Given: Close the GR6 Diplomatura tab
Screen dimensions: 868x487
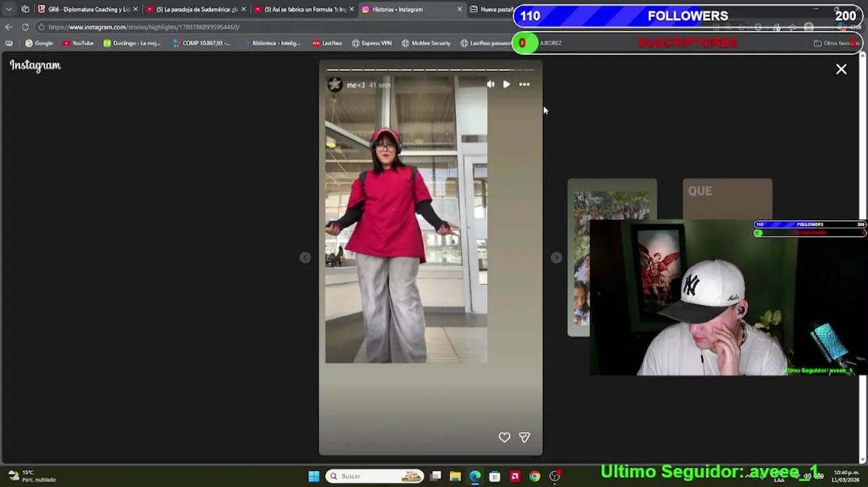Looking at the screenshot, I should tap(135, 9).
